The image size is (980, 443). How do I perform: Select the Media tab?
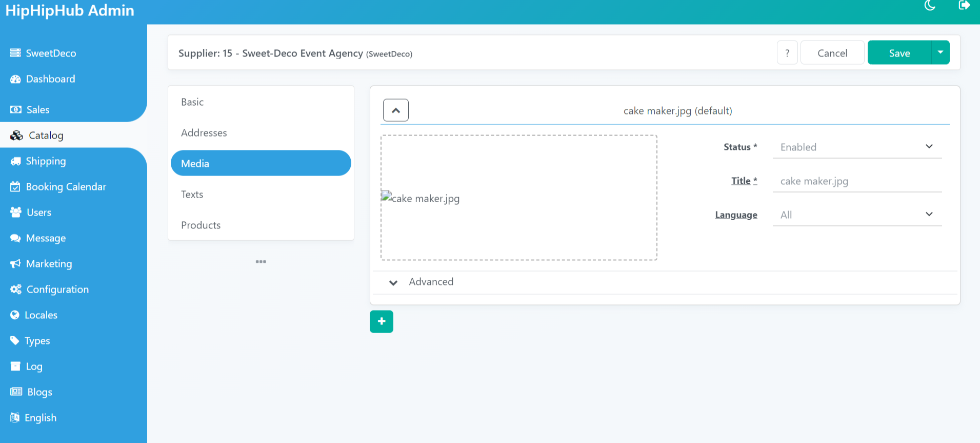click(261, 163)
